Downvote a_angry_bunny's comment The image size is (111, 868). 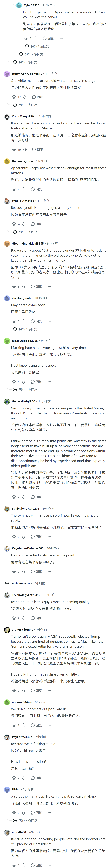tap(24, 681)
